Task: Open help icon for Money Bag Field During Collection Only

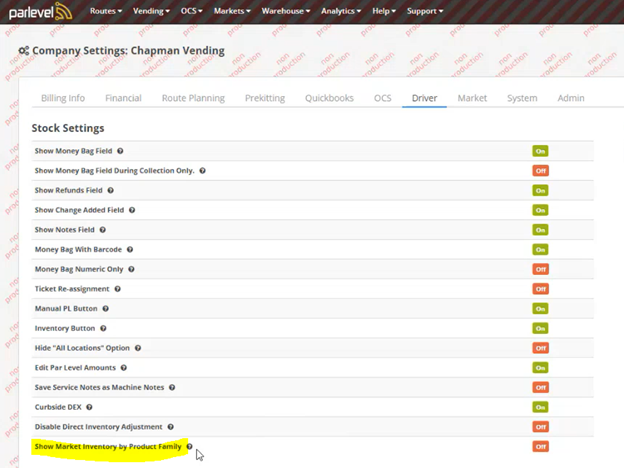Action: [x=203, y=171]
